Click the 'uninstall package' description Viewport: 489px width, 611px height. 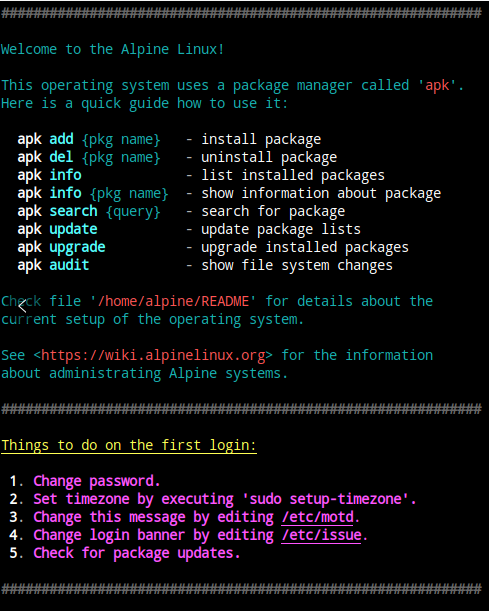click(x=269, y=157)
